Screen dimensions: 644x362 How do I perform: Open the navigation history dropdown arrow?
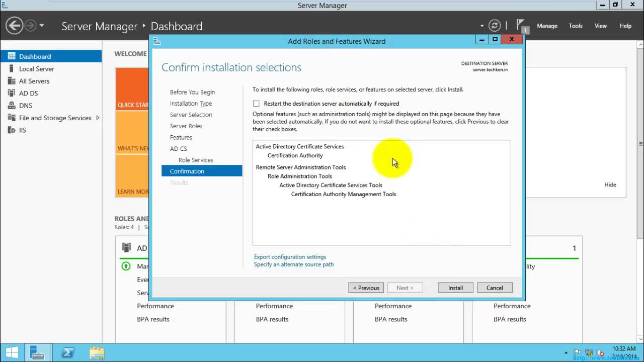[x=42, y=26]
